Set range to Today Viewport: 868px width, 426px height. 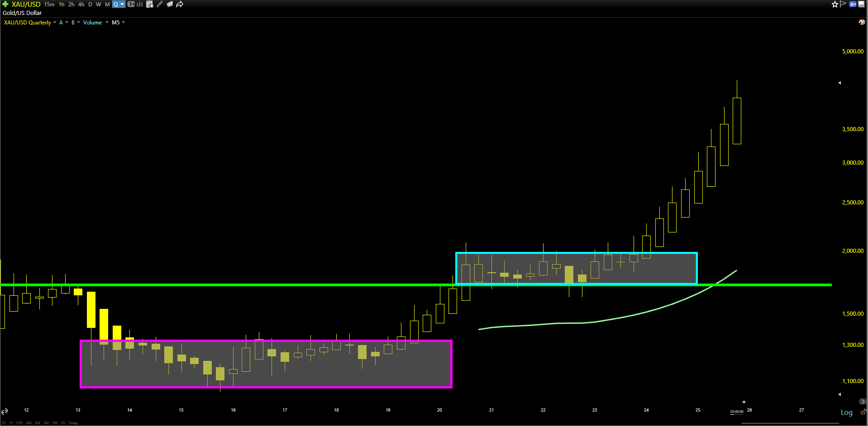(73, 423)
